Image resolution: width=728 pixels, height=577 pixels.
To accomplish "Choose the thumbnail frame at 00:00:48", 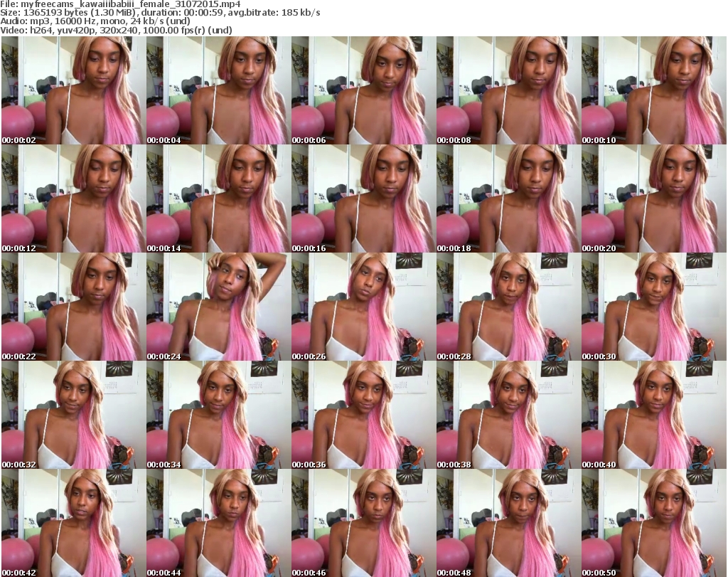I will (x=508, y=523).
